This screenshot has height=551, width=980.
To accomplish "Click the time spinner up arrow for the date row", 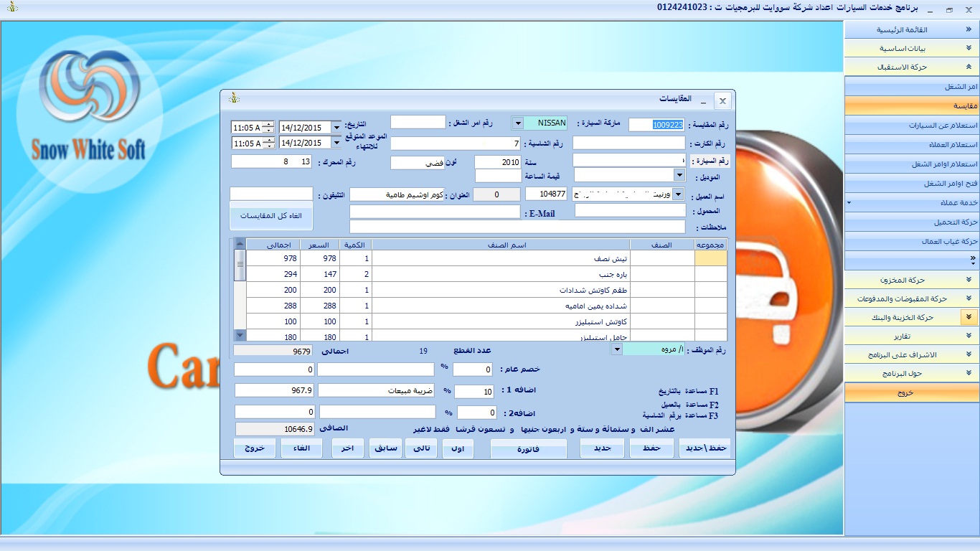I will coord(268,124).
